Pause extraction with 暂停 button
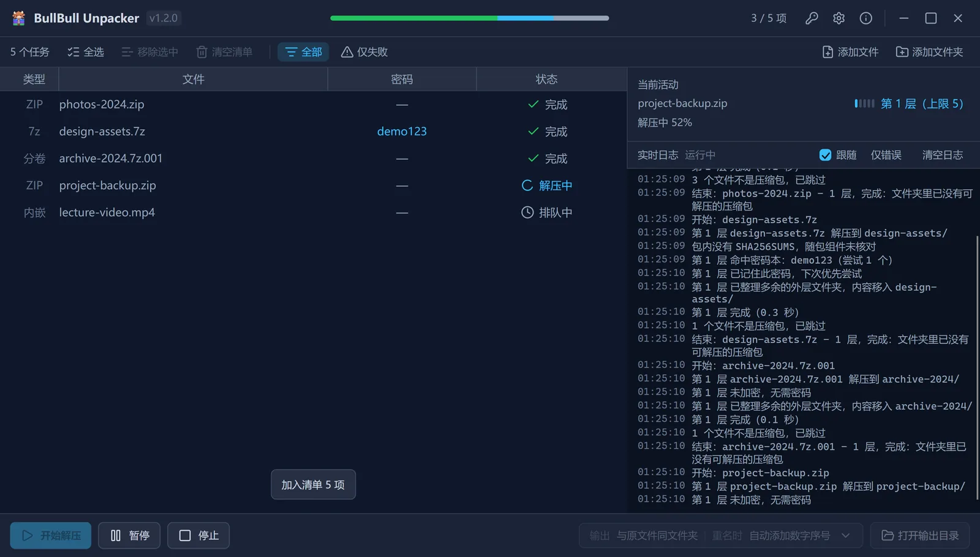The image size is (980, 557). coord(129,536)
